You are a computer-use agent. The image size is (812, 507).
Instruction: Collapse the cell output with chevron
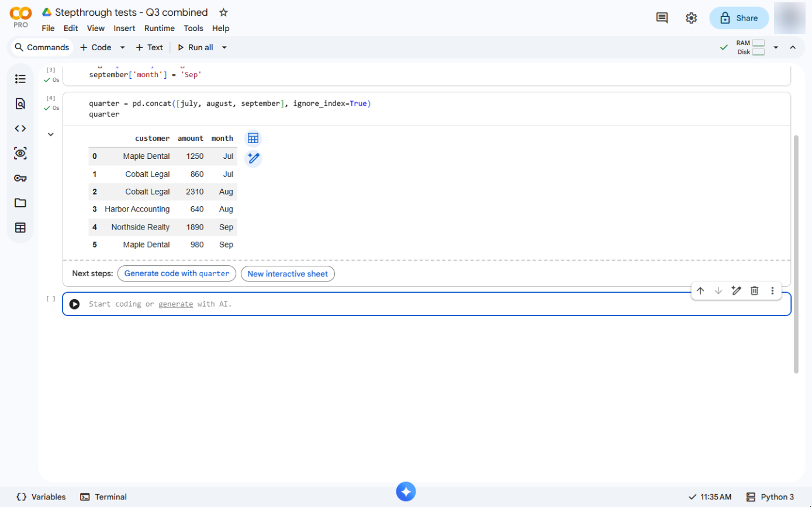[x=51, y=135]
